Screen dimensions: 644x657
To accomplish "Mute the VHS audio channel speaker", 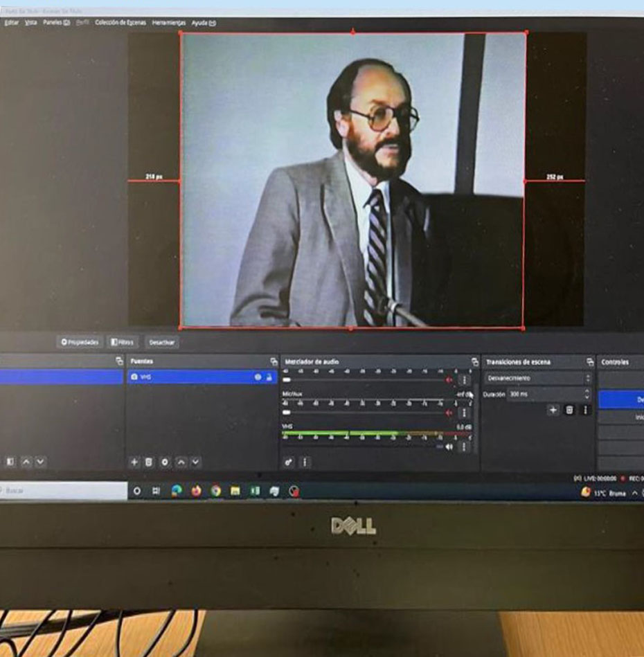I will (449, 447).
